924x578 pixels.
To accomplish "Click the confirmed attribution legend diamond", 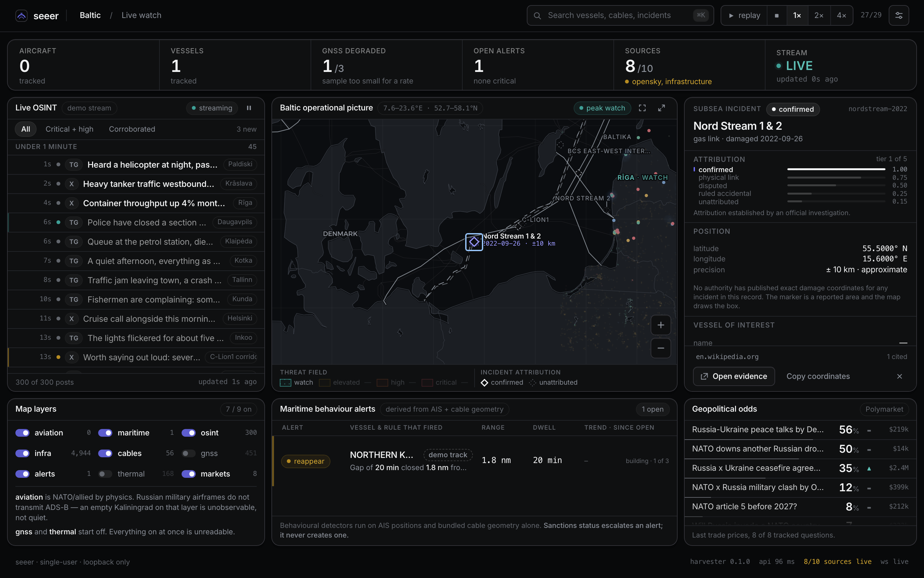I will coord(484,383).
